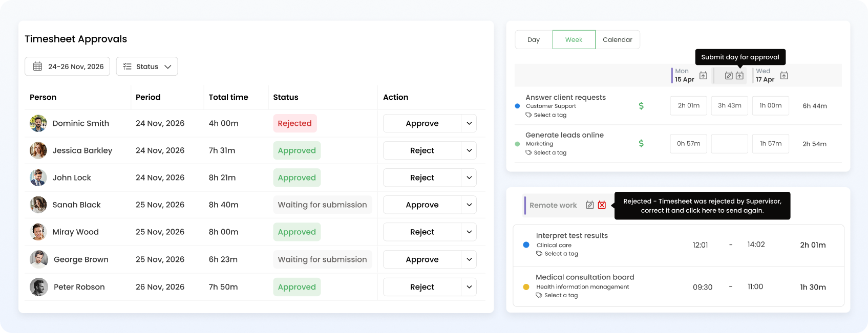868x333 pixels.
Task: Click the Remote work label
Action: [553, 205]
